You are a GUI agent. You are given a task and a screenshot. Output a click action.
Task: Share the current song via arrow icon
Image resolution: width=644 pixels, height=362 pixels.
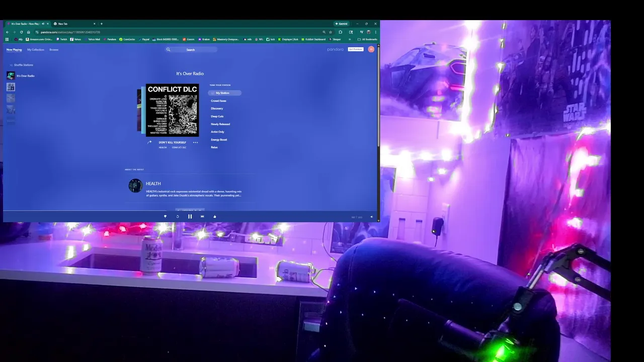[149, 142]
